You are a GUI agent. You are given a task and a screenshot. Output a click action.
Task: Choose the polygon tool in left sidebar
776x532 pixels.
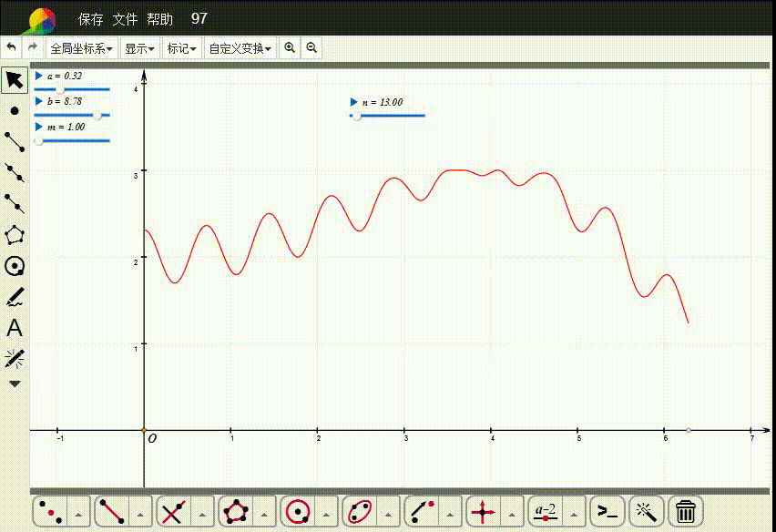pyautogui.click(x=15, y=235)
